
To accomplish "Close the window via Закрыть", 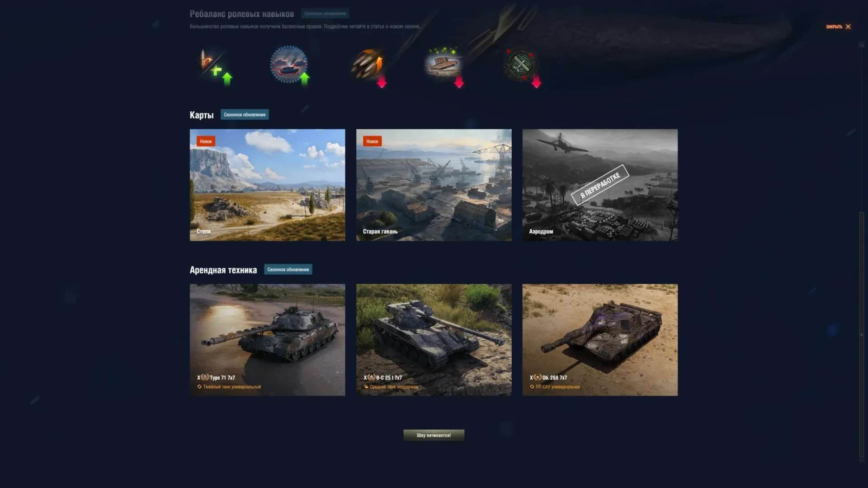I will point(838,27).
